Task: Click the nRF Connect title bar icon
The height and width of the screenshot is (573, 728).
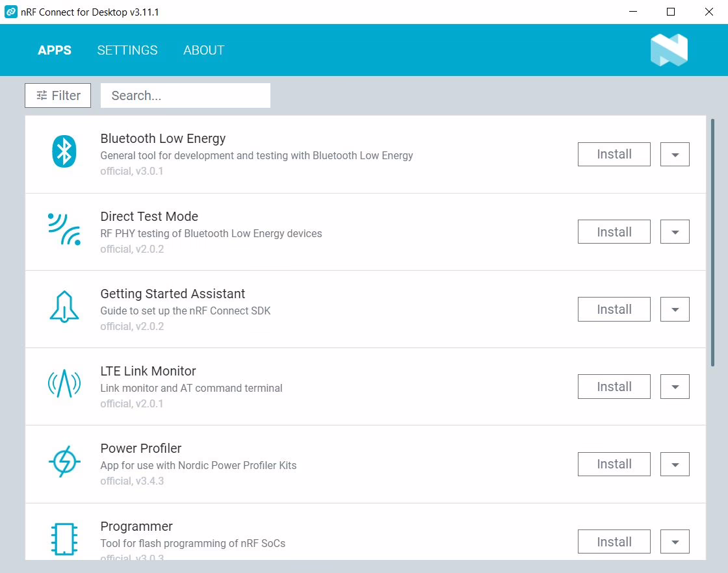Action: (x=11, y=12)
